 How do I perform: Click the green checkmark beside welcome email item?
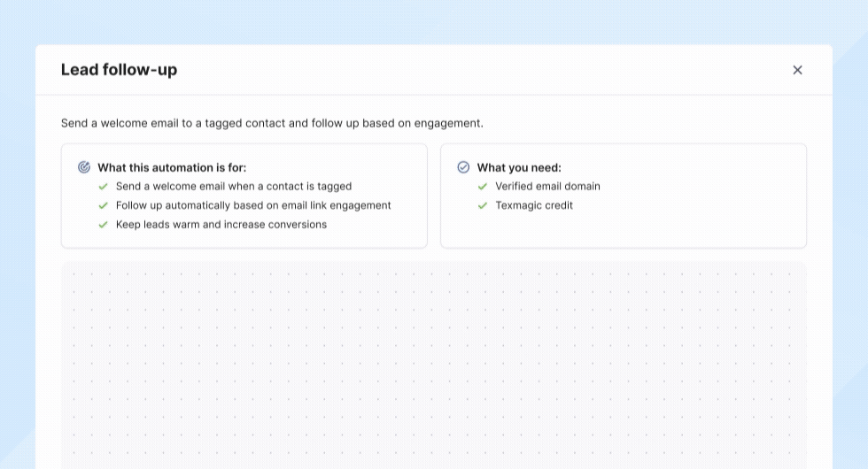pyautogui.click(x=103, y=187)
